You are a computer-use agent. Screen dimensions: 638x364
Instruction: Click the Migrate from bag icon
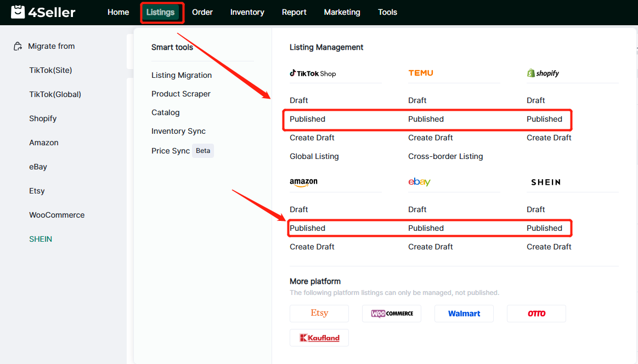click(x=18, y=47)
